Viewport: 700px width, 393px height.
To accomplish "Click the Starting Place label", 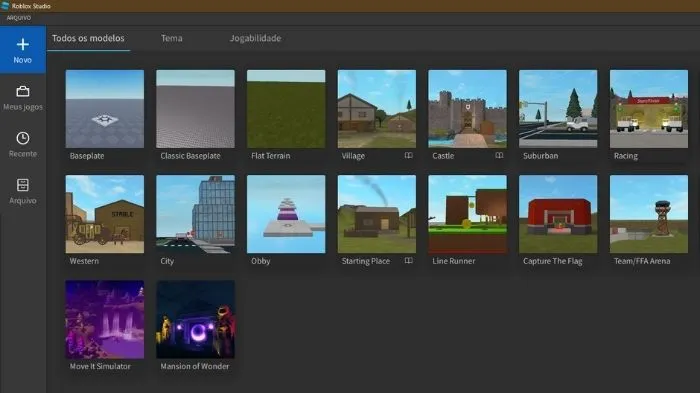I will tap(366, 261).
